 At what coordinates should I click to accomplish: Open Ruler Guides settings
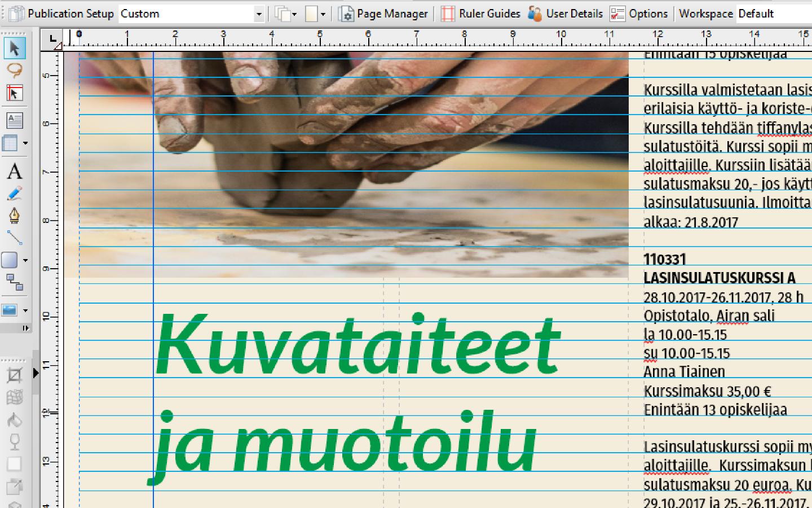[480, 14]
